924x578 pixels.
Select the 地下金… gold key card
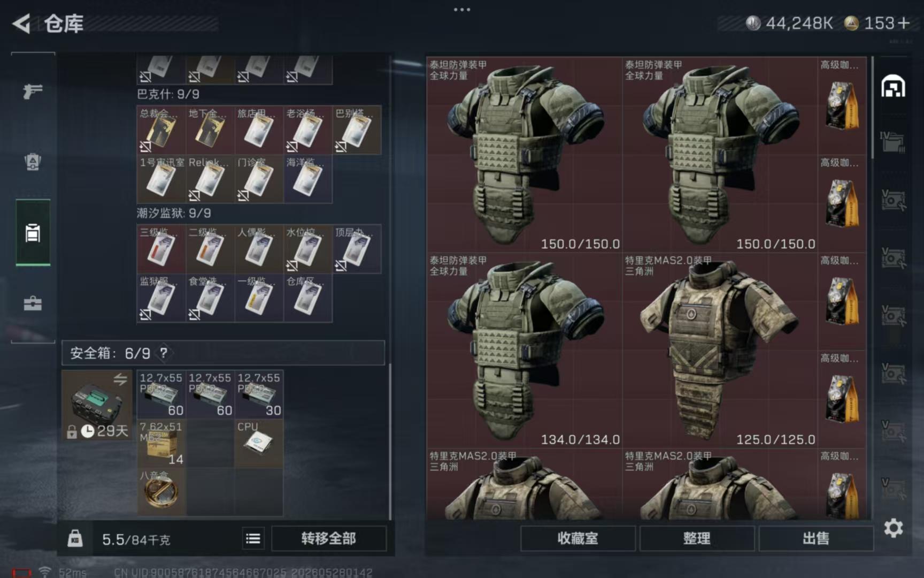210,130
